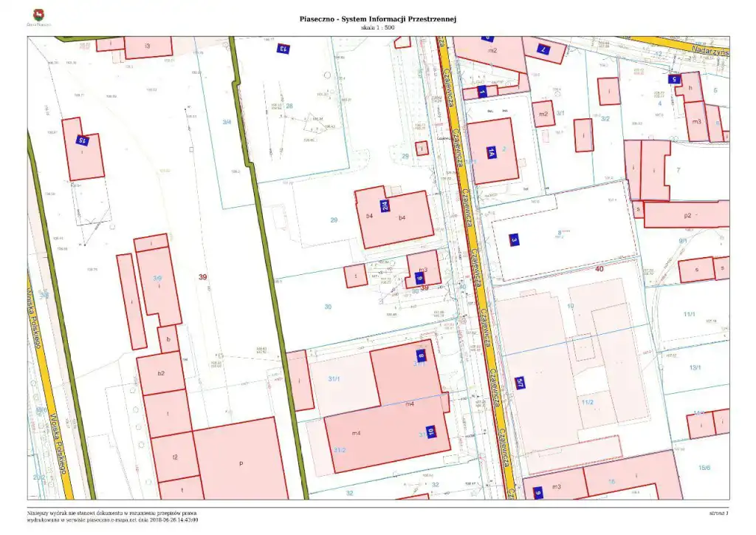Viewport: 756px width, 535px height.
Task: Click the blue address marker 13
Action: pos(282,49)
